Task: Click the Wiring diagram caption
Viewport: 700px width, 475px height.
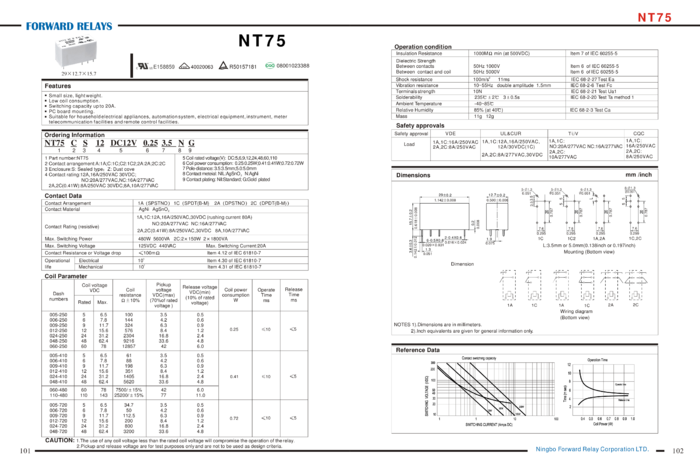Action: point(576,311)
